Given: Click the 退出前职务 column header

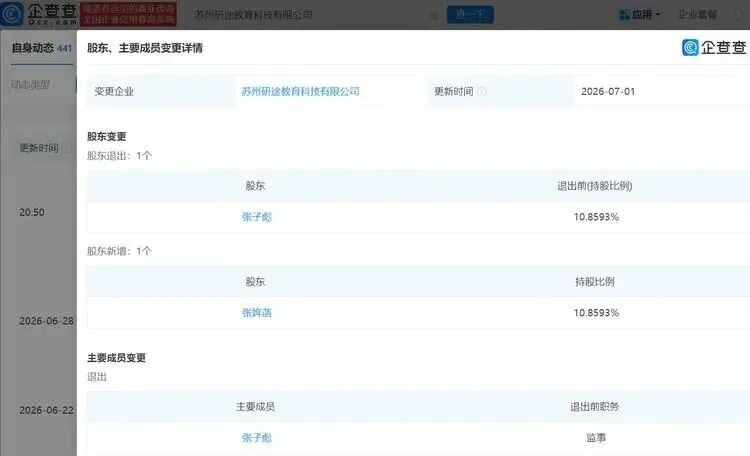Looking at the screenshot, I should 595,406.
